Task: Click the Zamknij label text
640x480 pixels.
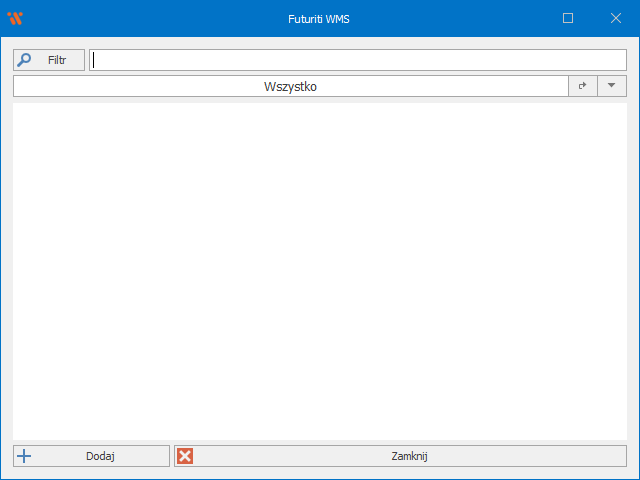Action: (x=409, y=456)
